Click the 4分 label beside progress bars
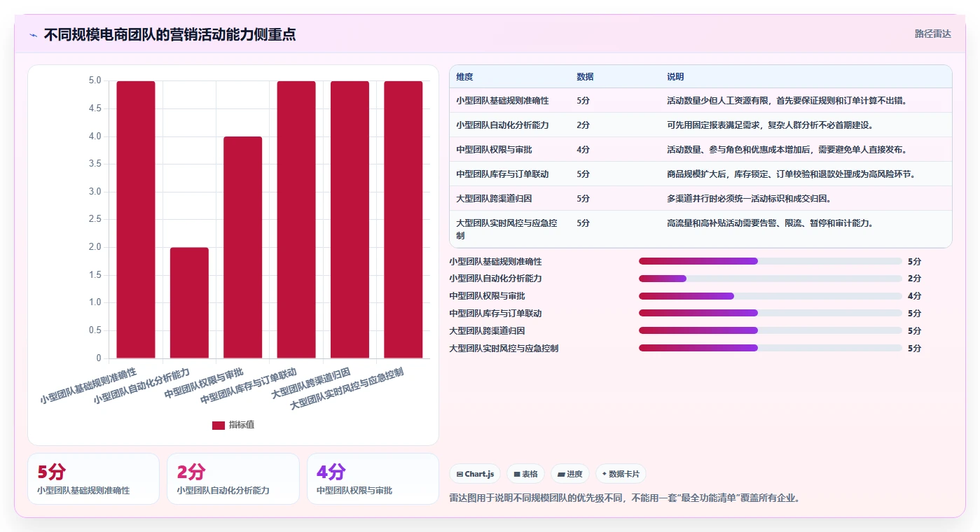Screen dimensions: 980x532 pos(914,295)
